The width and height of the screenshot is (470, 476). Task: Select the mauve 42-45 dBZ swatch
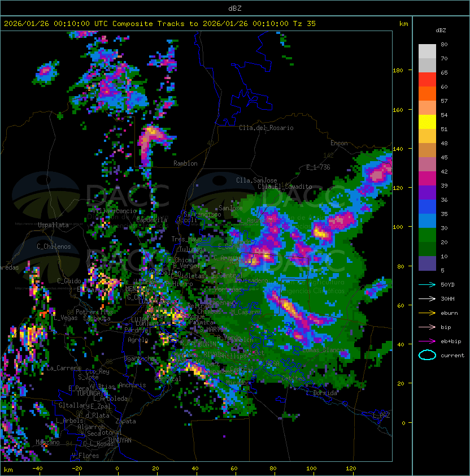[427, 165]
